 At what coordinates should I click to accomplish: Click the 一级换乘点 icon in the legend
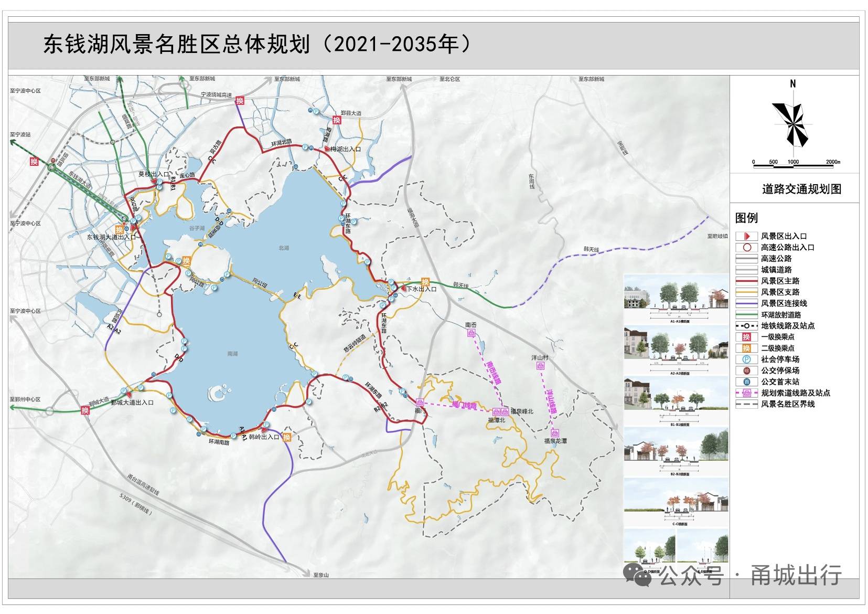tap(746, 337)
